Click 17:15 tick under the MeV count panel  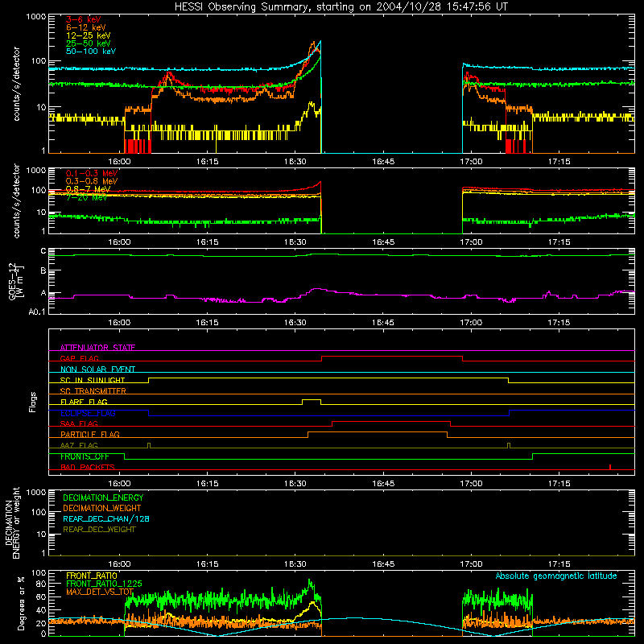click(x=559, y=242)
